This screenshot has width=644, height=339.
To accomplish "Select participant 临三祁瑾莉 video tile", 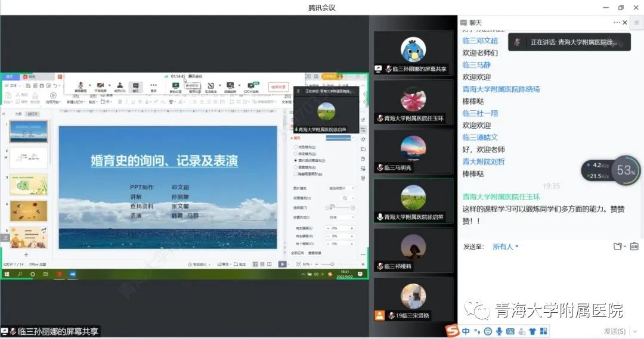I will (x=413, y=250).
